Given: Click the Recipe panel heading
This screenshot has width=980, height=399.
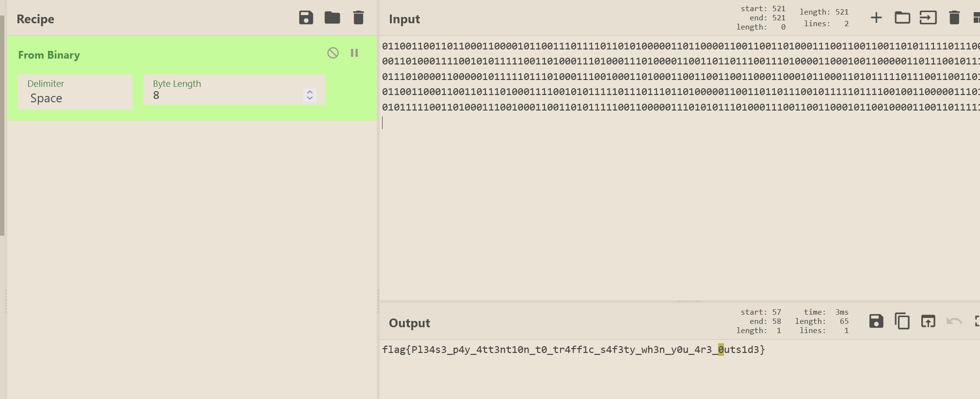Looking at the screenshot, I should 35,19.
